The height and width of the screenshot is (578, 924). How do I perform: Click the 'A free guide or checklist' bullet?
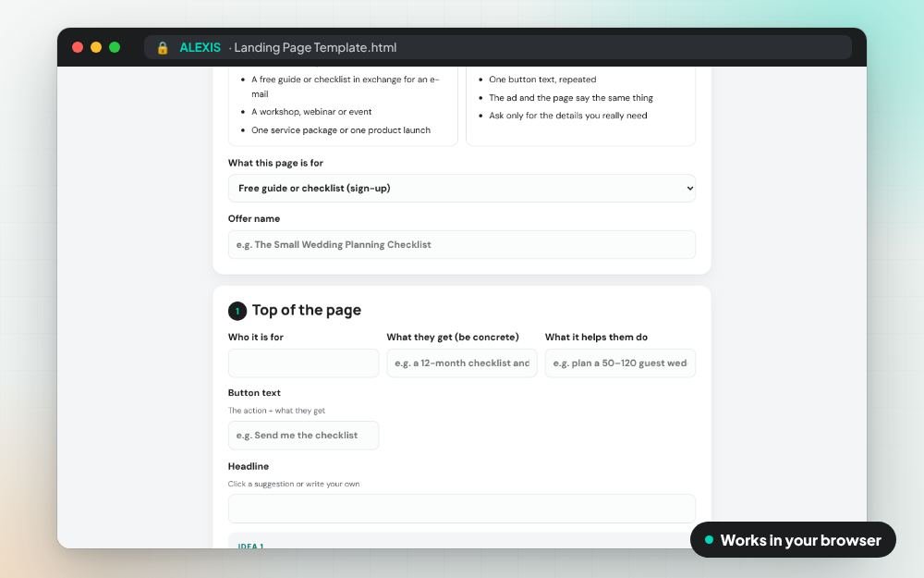pos(346,86)
